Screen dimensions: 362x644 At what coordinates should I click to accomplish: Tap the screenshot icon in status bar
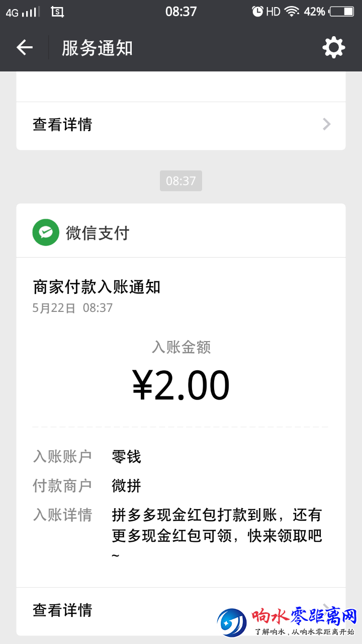click(x=57, y=12)
